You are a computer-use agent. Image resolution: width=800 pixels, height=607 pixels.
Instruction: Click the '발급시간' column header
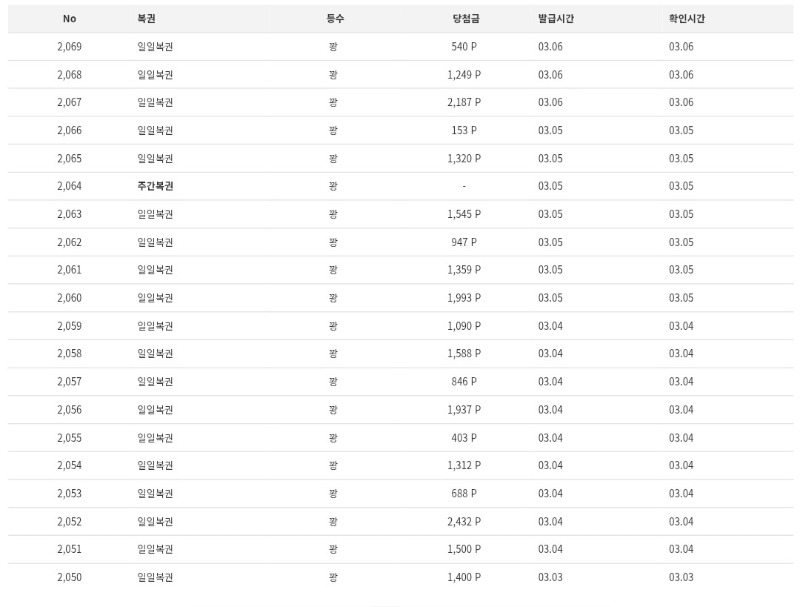[556, 19]
